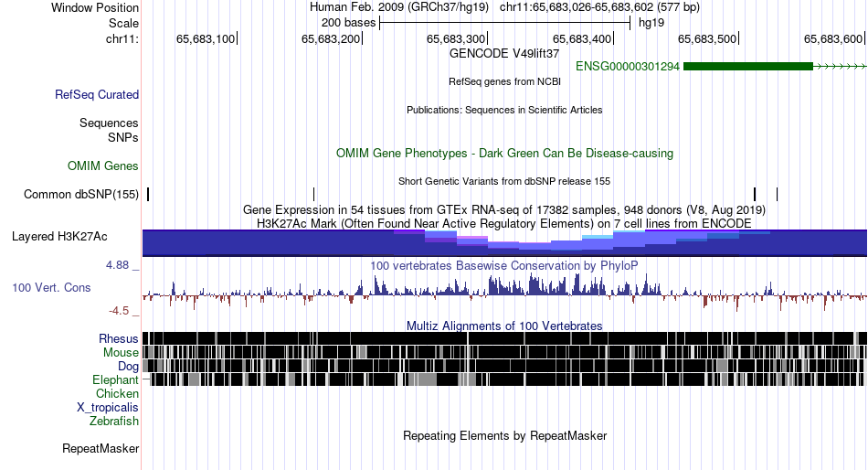
Task: Click the Scale track label
Action: pos(123,23)
